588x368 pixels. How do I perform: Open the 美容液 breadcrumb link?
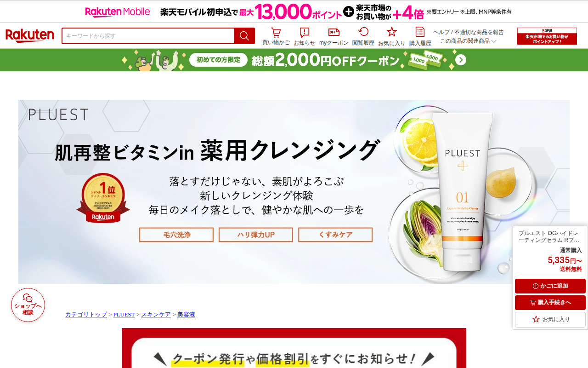(x=186, y=315)
